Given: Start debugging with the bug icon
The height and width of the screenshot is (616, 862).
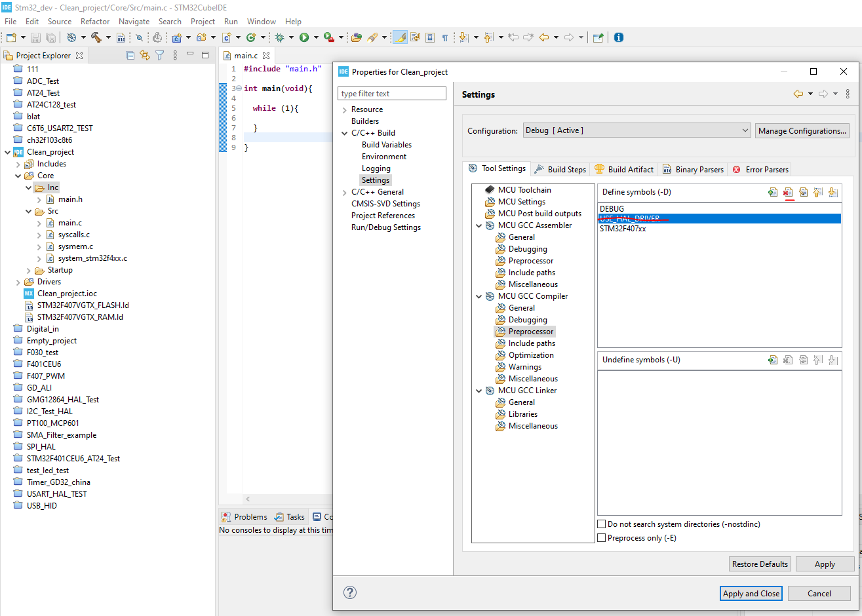Looking at the screenshot, I should [281, 37].
